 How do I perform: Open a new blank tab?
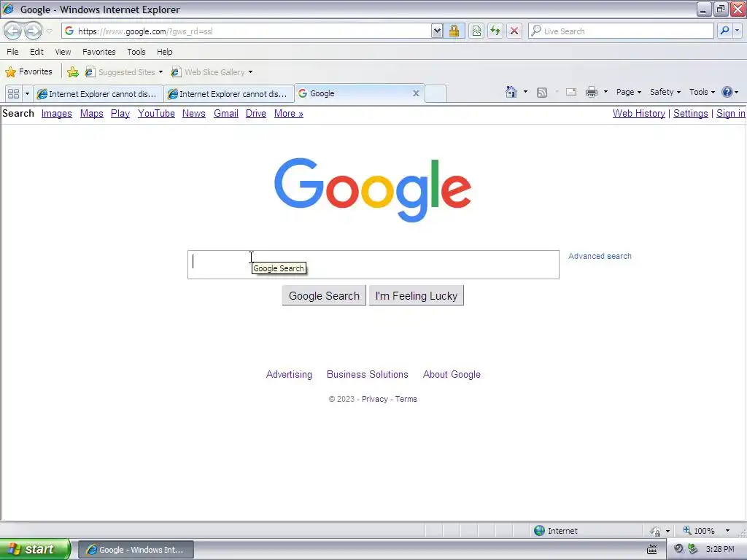point(435,94)
